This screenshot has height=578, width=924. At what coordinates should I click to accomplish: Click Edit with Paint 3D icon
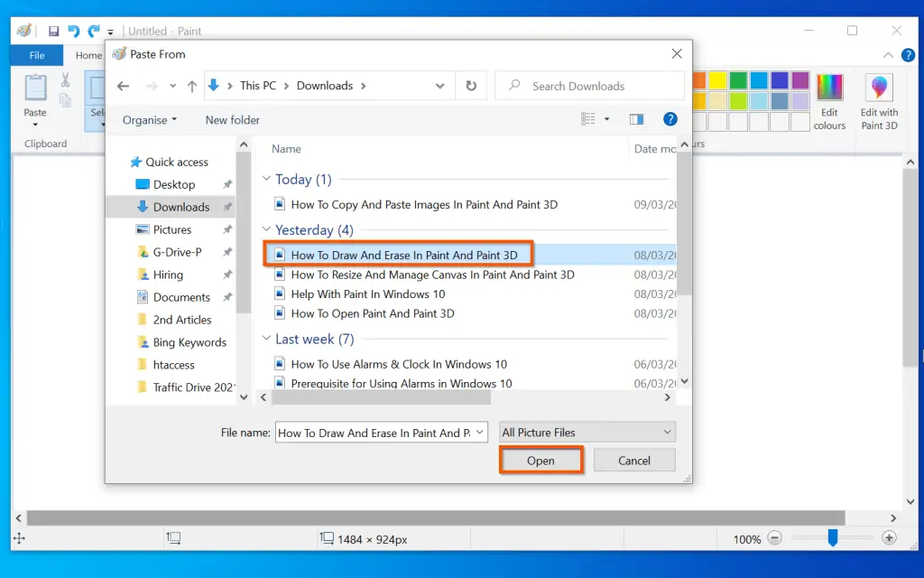pyautogui.click(x=879, y=101)
